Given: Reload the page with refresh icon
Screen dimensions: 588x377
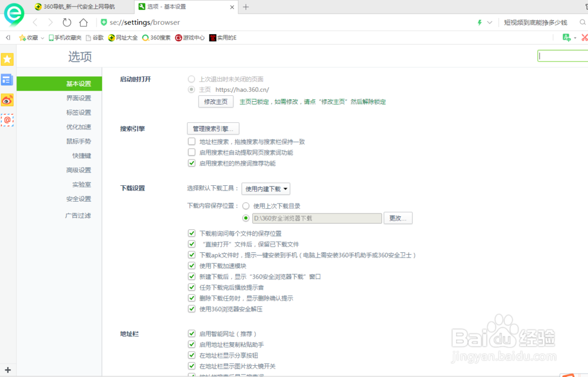Looking at the screenshot, I should click(x=67, y=22).
